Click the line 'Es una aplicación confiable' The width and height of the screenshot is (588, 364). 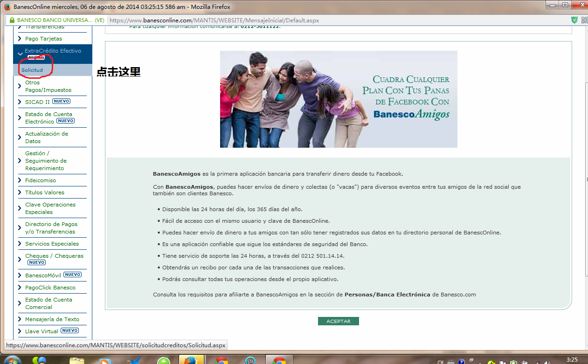point(265,244)
